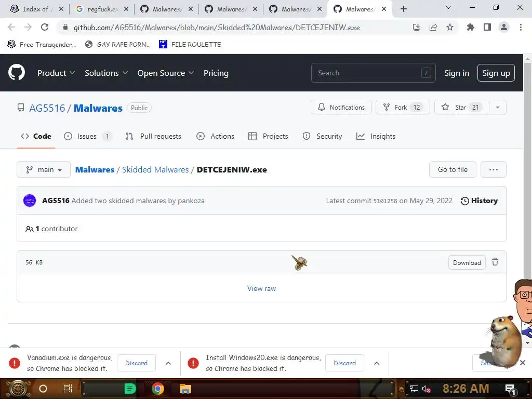The height and width of the screenshot is (399, 532).
Task: Open the main branch dropdown
Action: point(44,169)
